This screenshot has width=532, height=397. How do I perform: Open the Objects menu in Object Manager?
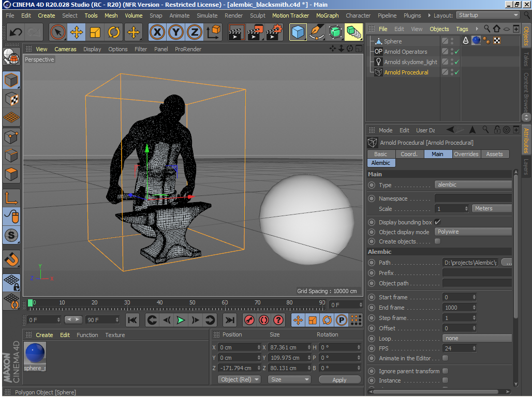[439, 29]
